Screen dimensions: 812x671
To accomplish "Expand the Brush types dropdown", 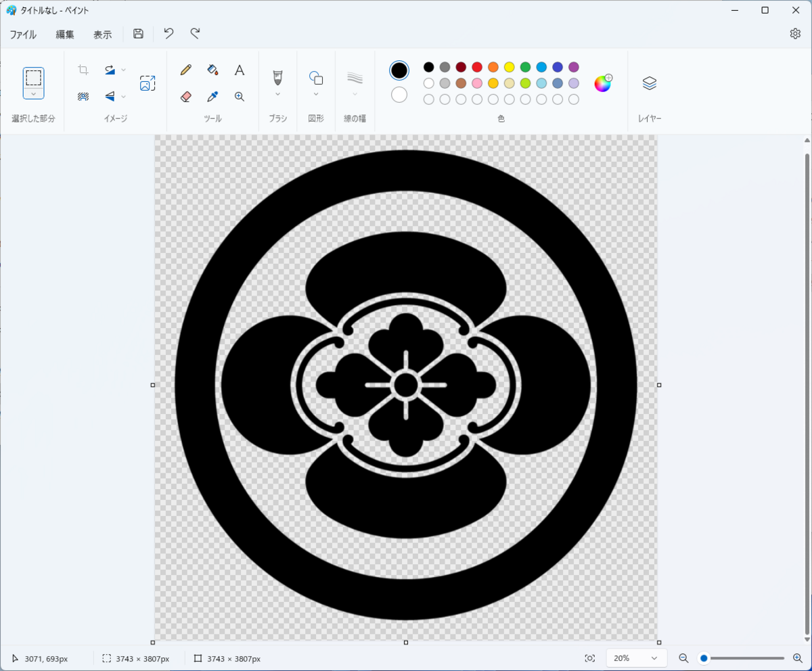I will coord(277,94).
